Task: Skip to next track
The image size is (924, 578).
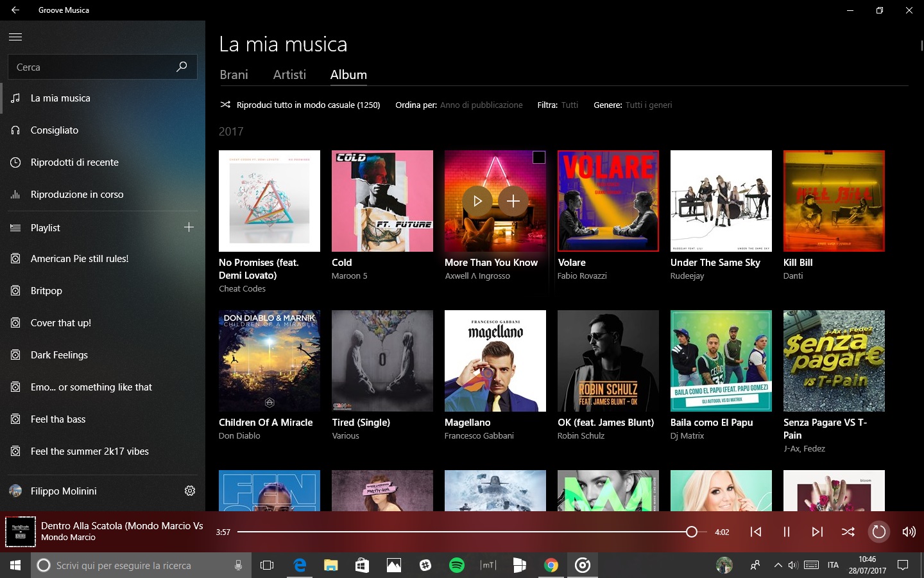Action: click(817, 532)
